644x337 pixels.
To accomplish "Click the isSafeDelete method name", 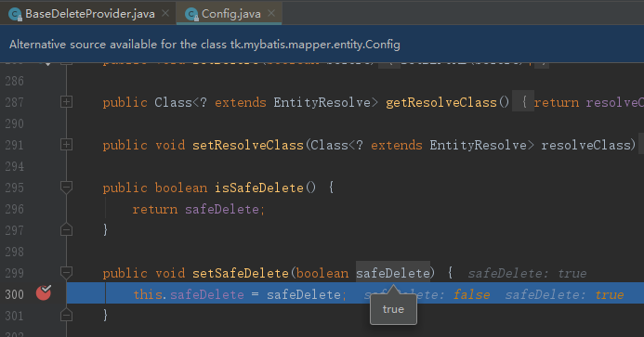I will (258, 188).
